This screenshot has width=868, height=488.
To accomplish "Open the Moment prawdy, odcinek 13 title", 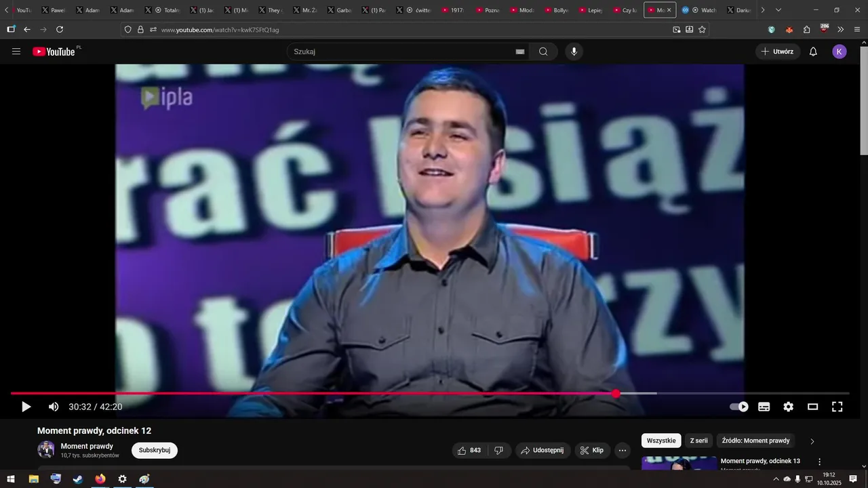I will point(760,461).
